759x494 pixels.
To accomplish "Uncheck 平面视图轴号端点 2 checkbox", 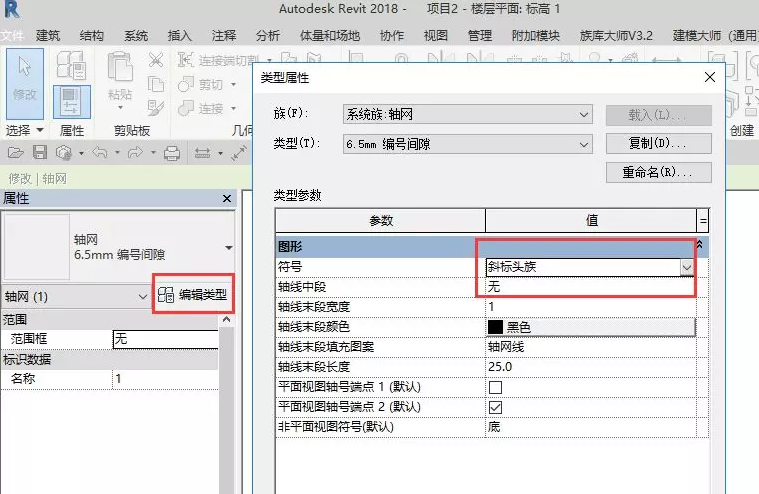I will point(495,407).
